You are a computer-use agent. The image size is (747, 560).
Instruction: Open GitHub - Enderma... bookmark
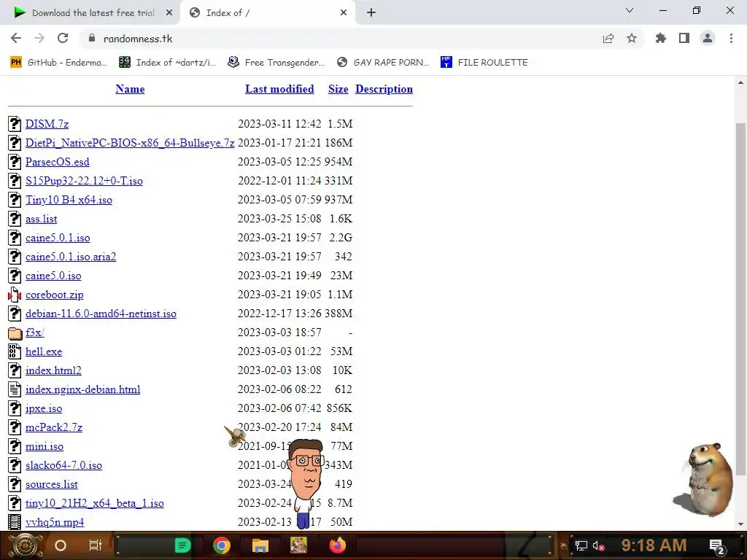point(58,63)
